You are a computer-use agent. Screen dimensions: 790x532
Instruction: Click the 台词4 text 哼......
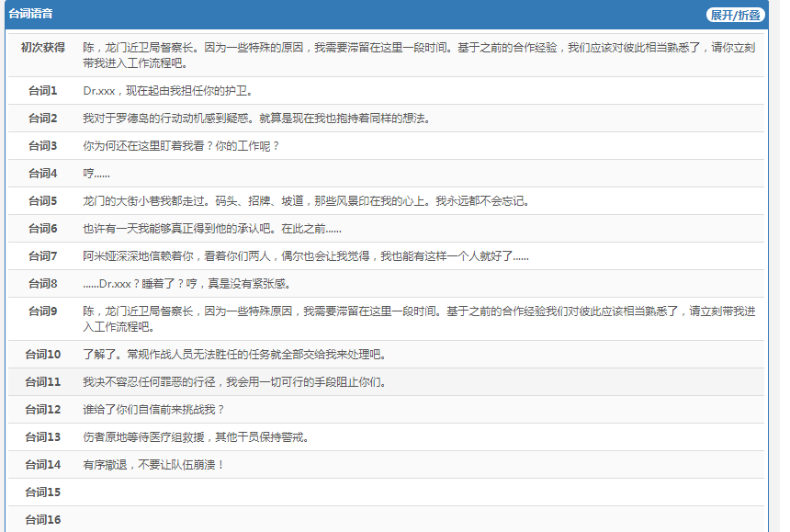coord(96,174)
